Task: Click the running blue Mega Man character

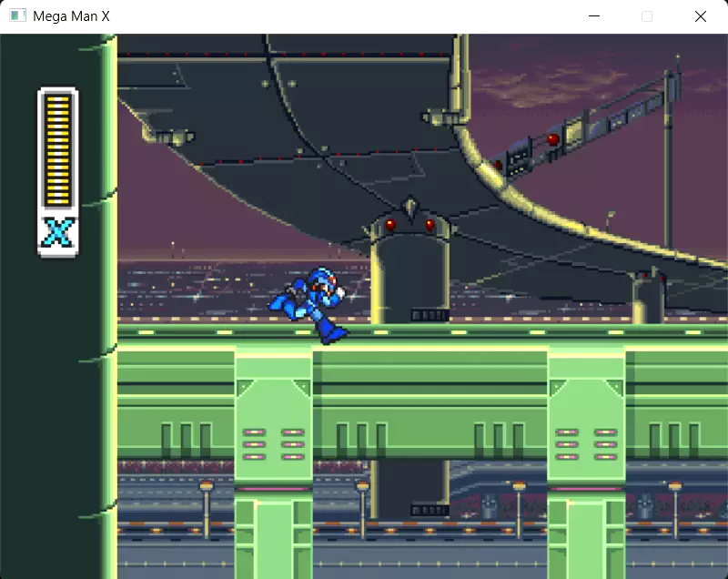Action: (309, 305)
